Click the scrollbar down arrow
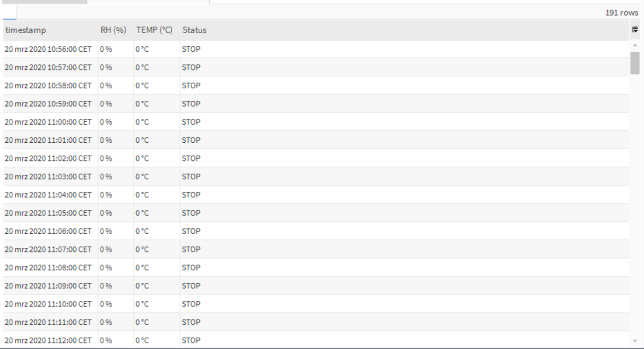The width and height of the screenshot is (644, 349). [635, 341]
